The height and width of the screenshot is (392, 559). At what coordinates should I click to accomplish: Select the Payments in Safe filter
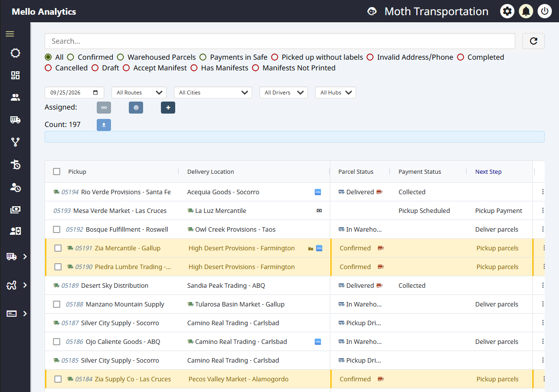203,57
